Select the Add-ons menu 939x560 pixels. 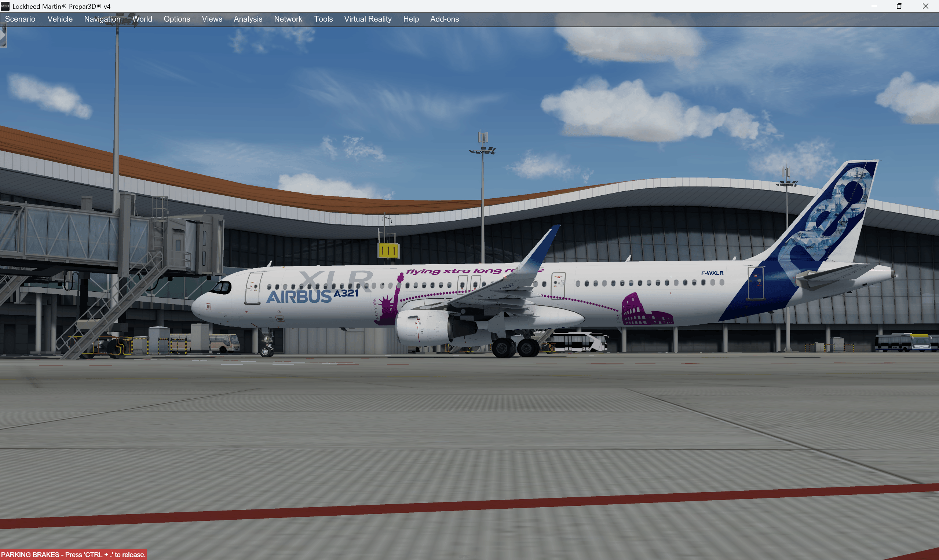pyautogui.click(x=444, y=19)
